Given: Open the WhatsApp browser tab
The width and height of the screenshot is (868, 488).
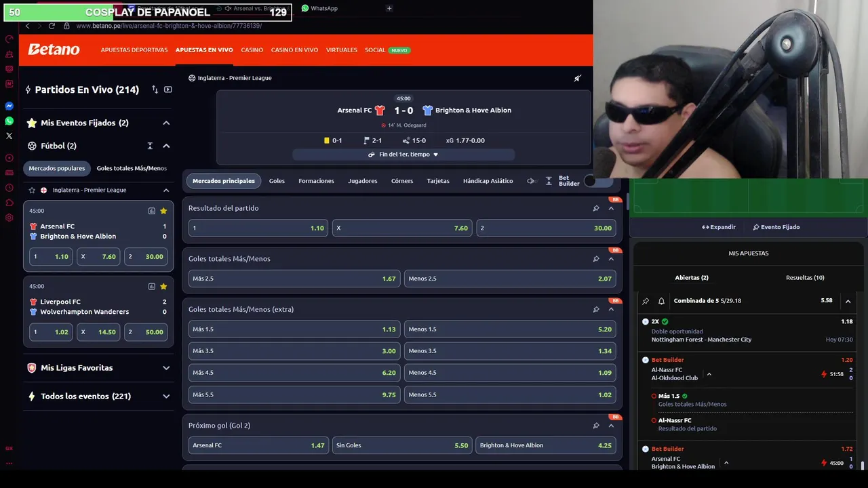Looking at the screenshot, I should tap(320, 8).
